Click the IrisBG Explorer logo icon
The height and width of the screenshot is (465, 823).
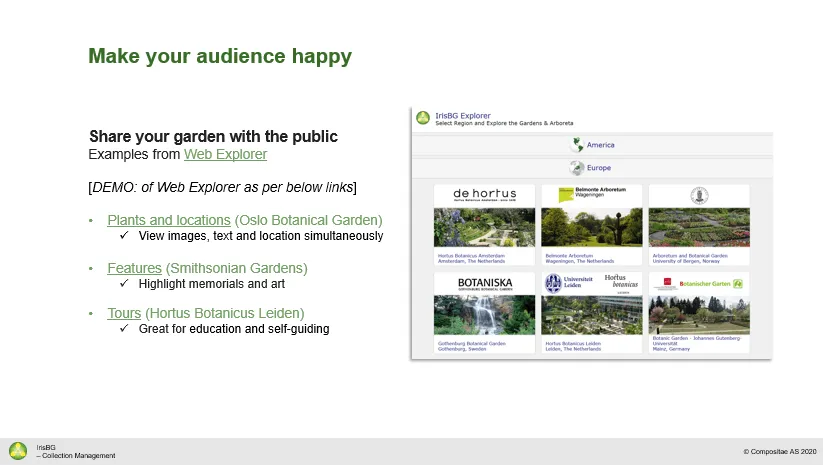point(423,118)
